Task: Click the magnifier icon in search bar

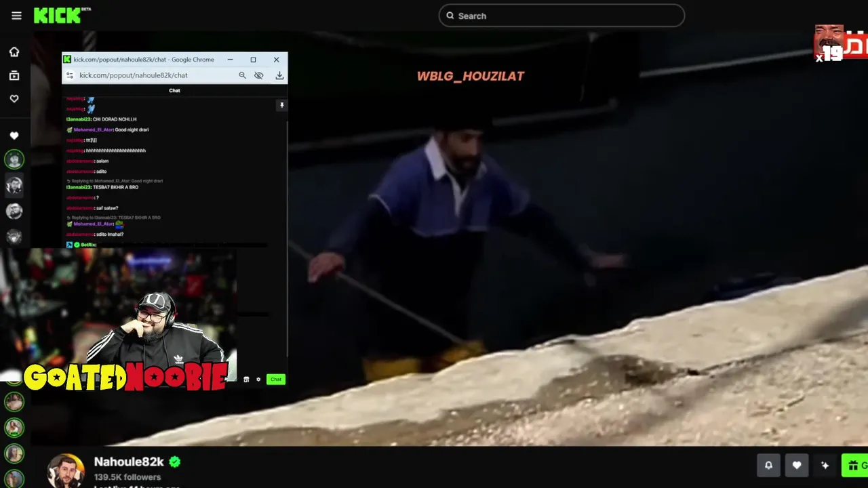Action: pyautogui.click(x=450, y=16)
